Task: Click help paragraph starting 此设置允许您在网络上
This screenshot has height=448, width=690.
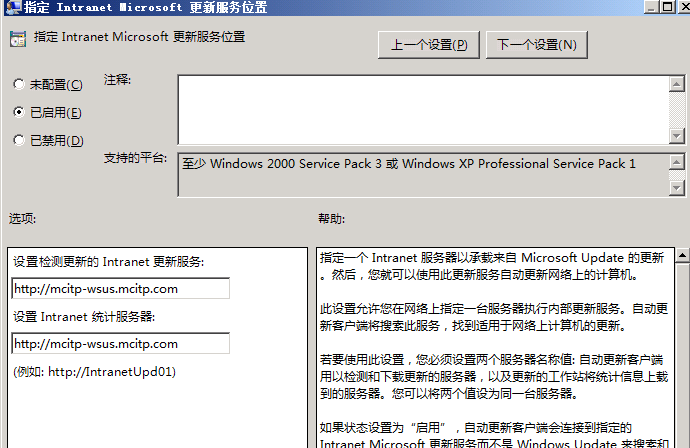Action: click(494, 317)
